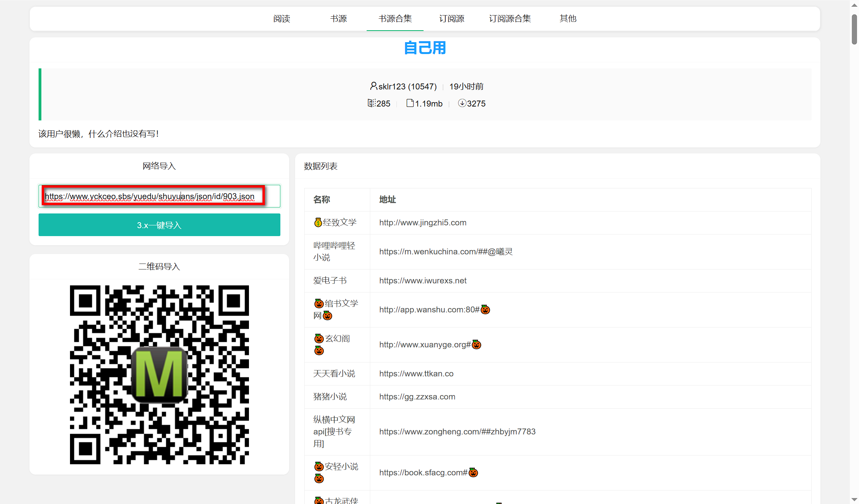The height and width of the screenshot is (504, 859).
Task: Click the user icon beside sklr123
Action: 373,86
